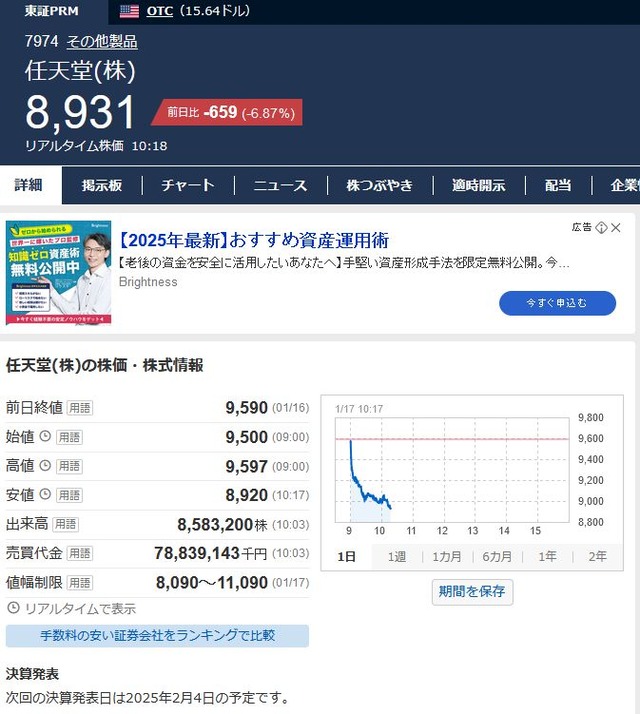Click the 前日比 -659 change badge

coord(228,112)
